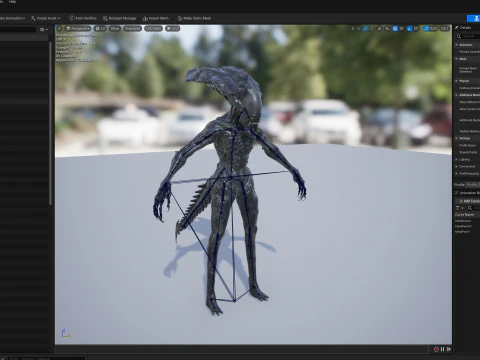
Task: Collapse the Physics section in Details
Action: (x=456, y=81)
